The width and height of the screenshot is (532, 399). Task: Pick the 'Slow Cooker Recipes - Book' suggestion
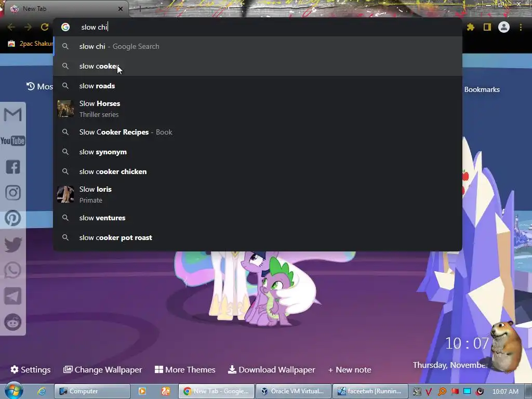pos(258,132)
